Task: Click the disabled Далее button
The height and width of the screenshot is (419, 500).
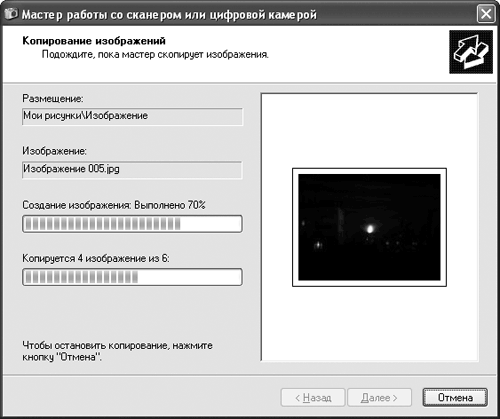Action: pyautogui.click(x=379, y=397)
